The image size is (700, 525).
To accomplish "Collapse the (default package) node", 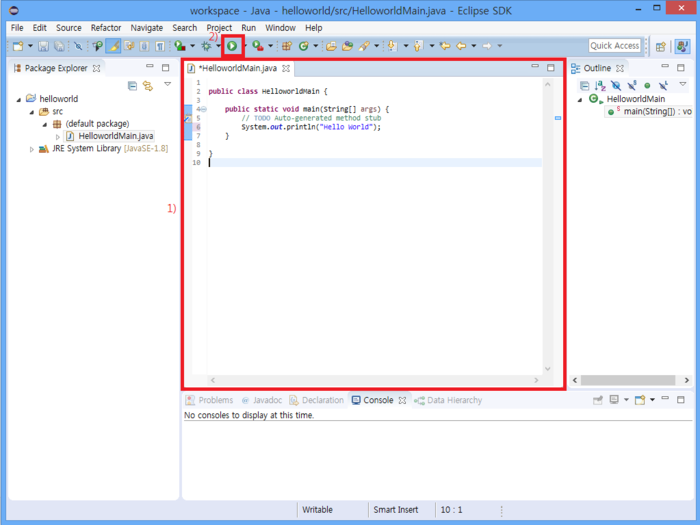I will click(x=45, y=125).
